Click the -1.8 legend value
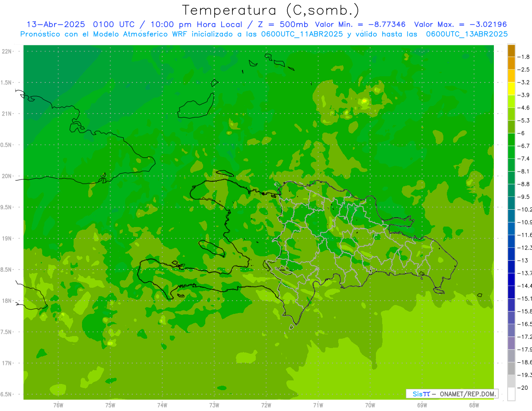 pyautogui.click(x=524, y=57)
